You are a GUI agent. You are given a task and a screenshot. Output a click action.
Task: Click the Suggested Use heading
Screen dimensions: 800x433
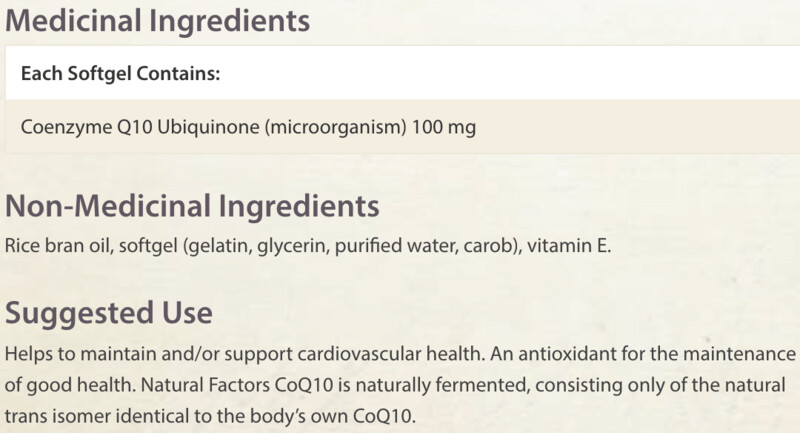coord(109,313)
